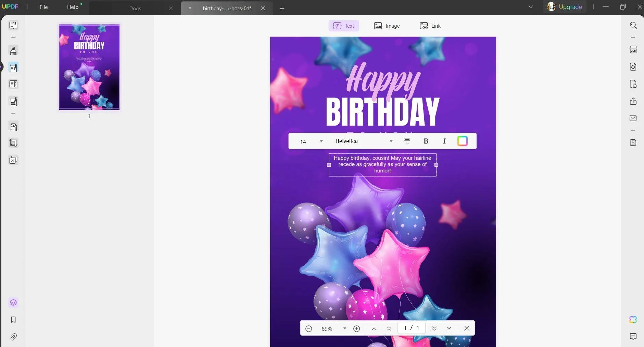The height and width of the screenshot is (347, 644).
Task: Close the bottom page navigation bar
Action: 467,329
